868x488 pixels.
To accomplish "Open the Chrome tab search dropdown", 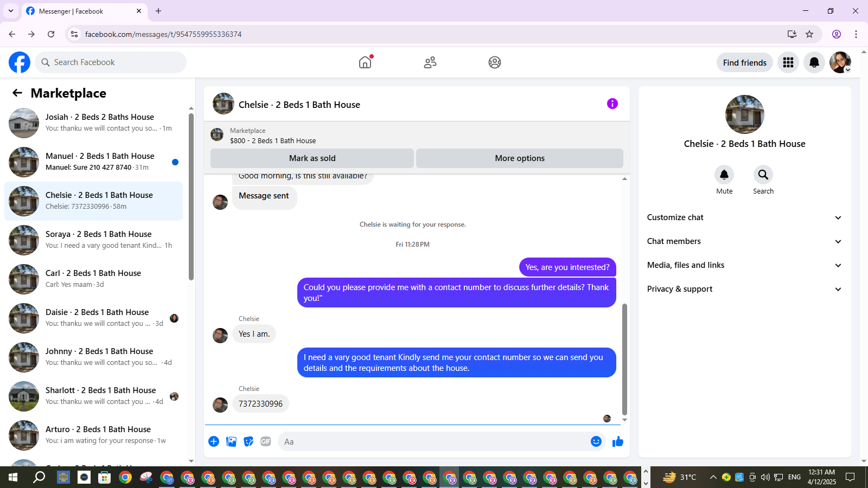I will (x=10, y=11).
